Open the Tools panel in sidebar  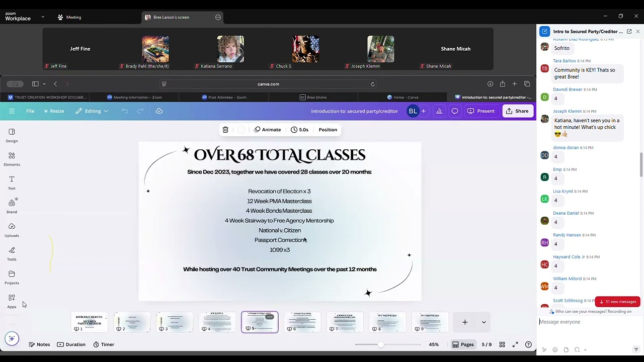[x=12, y=253]
